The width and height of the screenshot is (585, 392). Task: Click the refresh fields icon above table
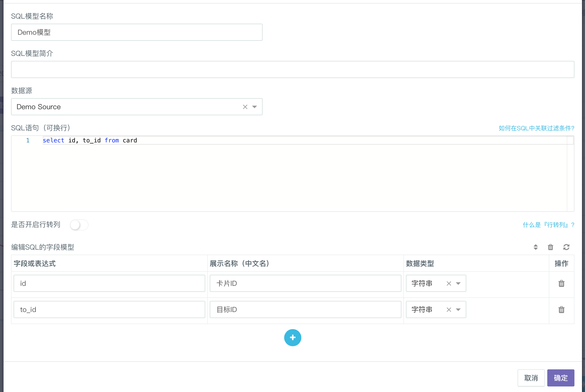(566, 247)
